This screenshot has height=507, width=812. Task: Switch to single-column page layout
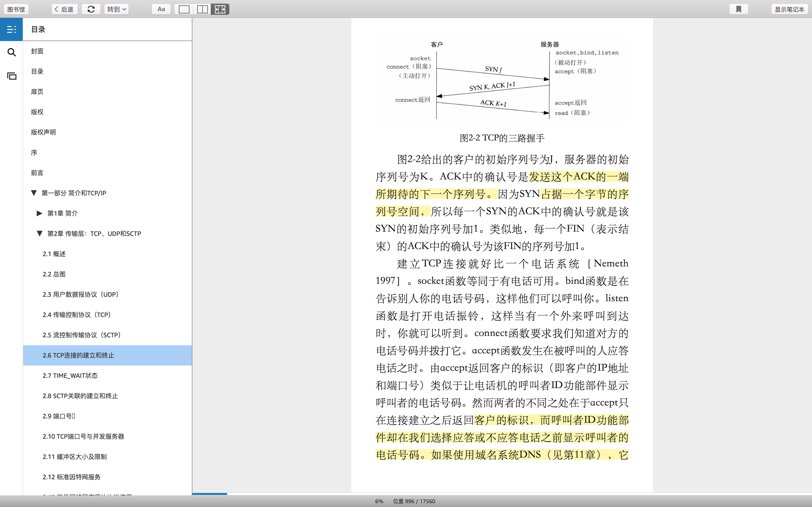[x=184, y=9]
